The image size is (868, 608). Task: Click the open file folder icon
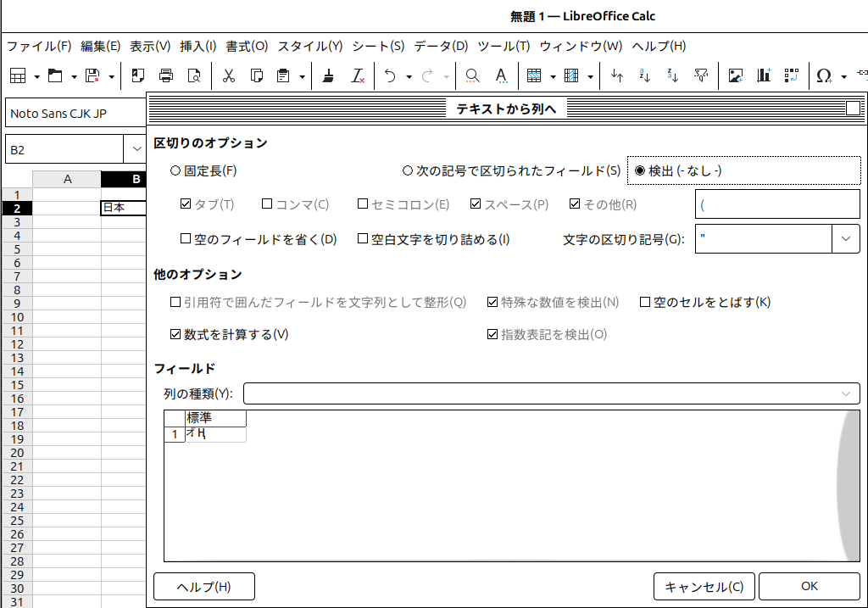(55, 75)
